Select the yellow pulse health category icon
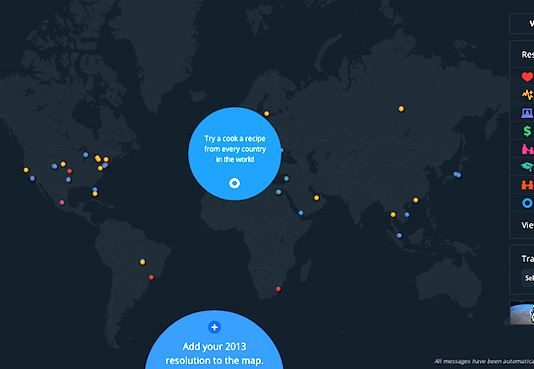Viewport: 534px width, 369px height. pyautogui.click(x=528, y=94)
